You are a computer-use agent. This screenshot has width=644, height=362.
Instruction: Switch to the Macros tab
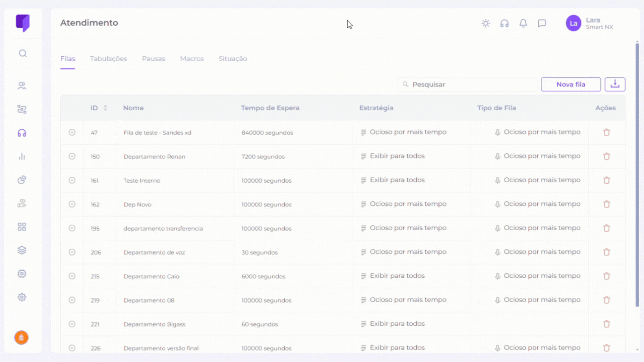[x=192, y=59]
